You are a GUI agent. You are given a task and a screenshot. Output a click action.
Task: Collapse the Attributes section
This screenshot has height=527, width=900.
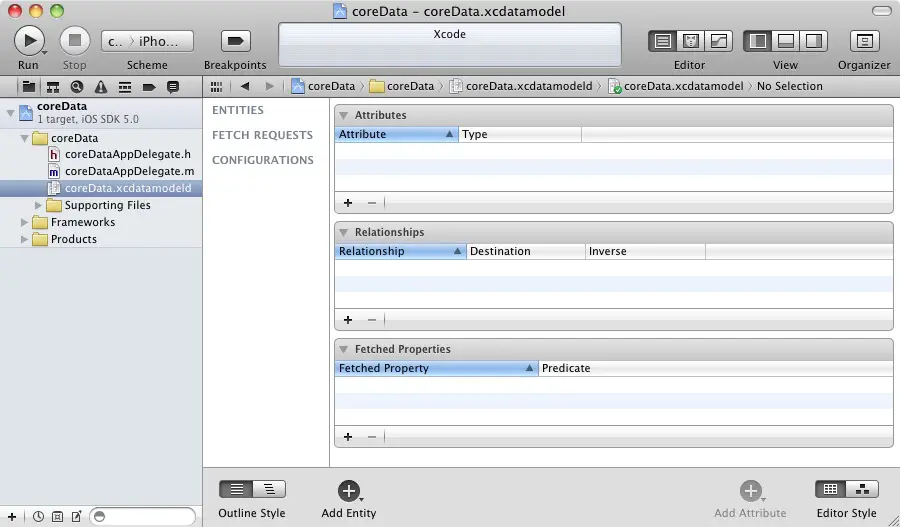tap(343, 115)
